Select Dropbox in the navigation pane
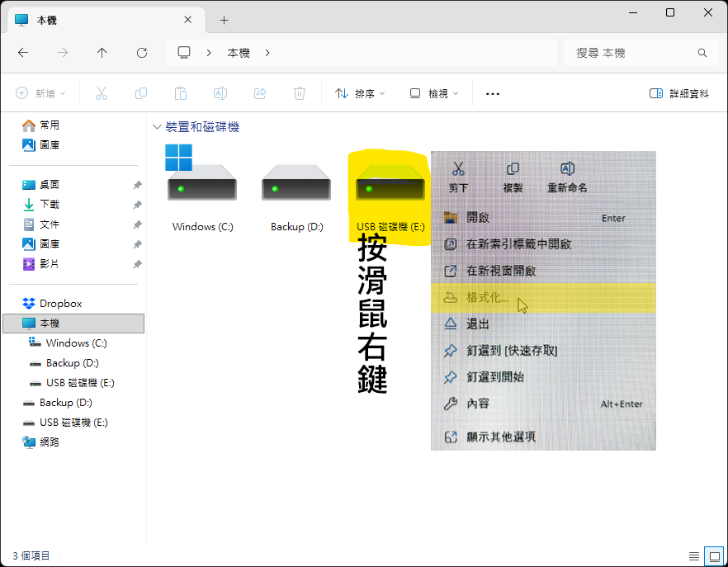This screenshot has height=567, width=728. [x=60, y=304]
